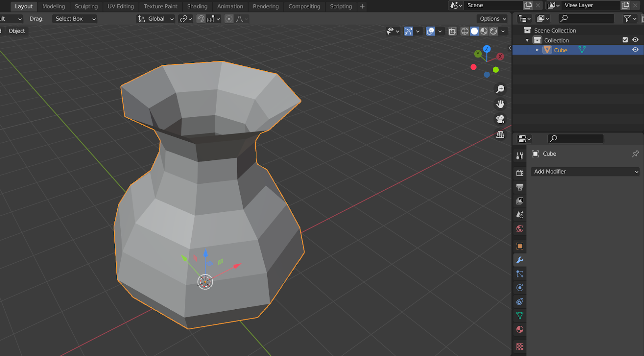Open the Object Data mesh properties tab
The width and height of the screenshot is (644, 356).
pos(520,315)
